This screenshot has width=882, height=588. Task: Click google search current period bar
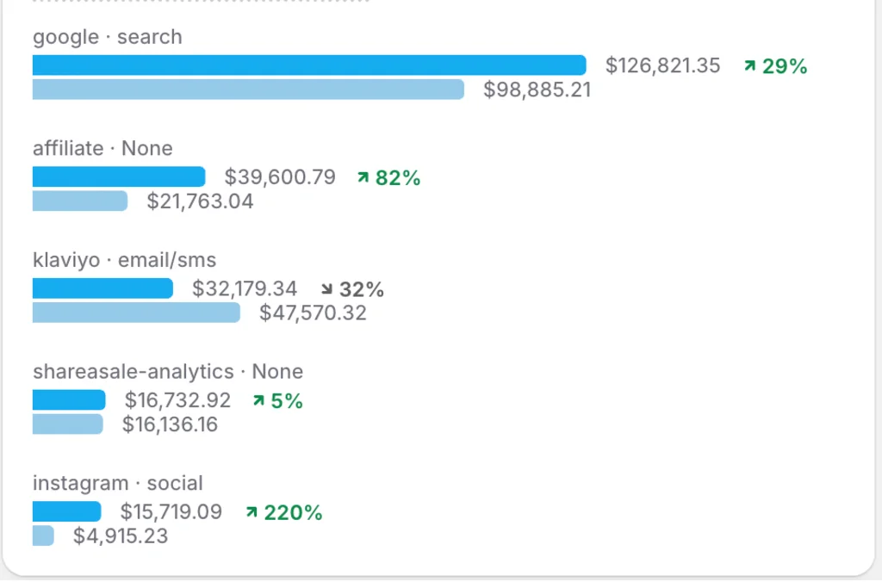(309, 65)
